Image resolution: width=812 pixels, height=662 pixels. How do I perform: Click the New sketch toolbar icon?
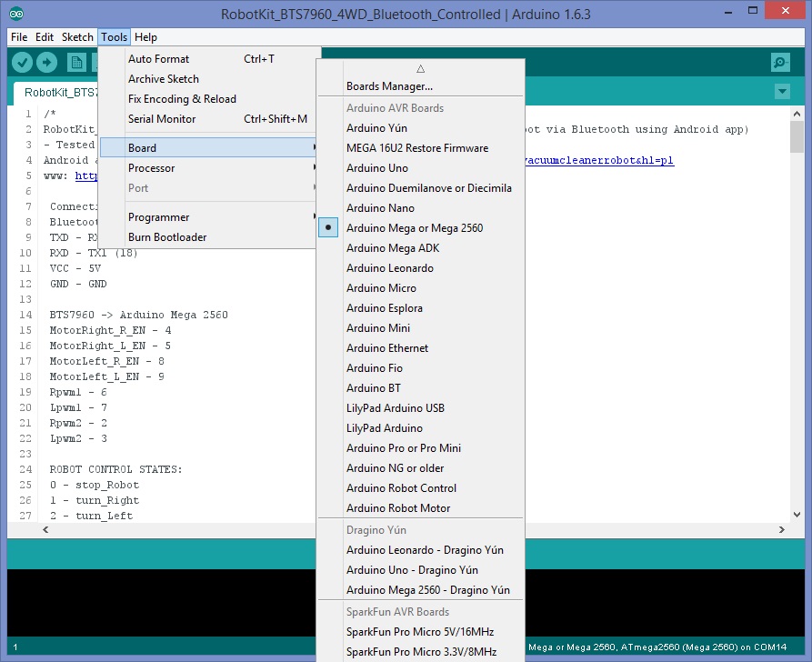tap(76, 63)
